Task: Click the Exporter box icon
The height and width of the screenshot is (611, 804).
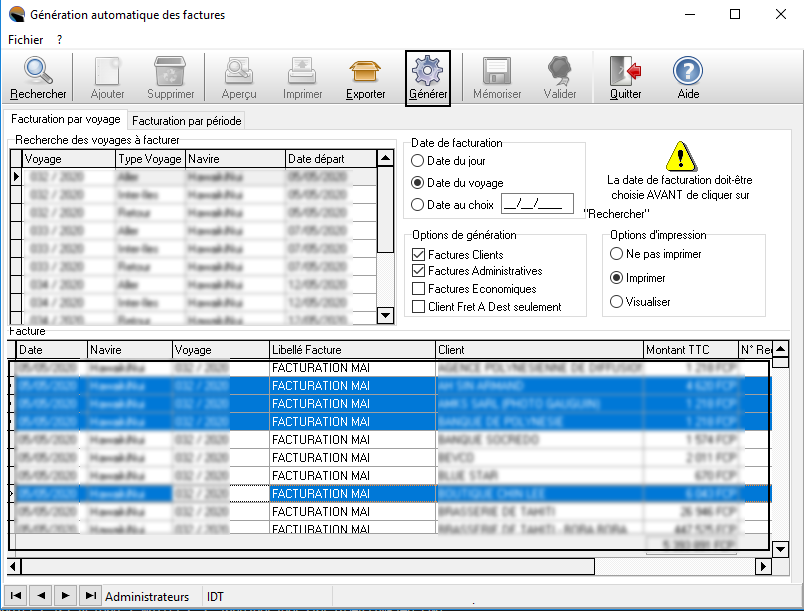Action: [366, 71]
